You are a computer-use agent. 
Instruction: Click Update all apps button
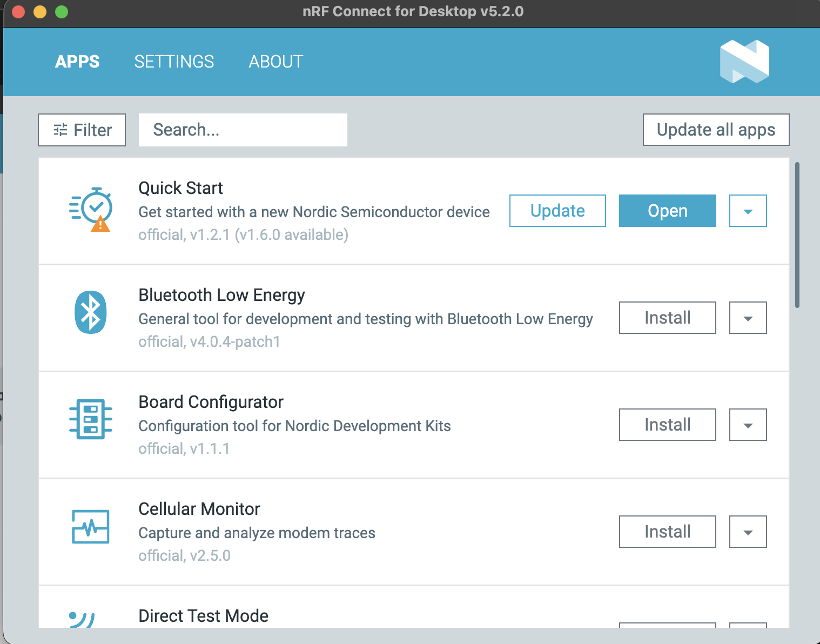pos(716,130)
